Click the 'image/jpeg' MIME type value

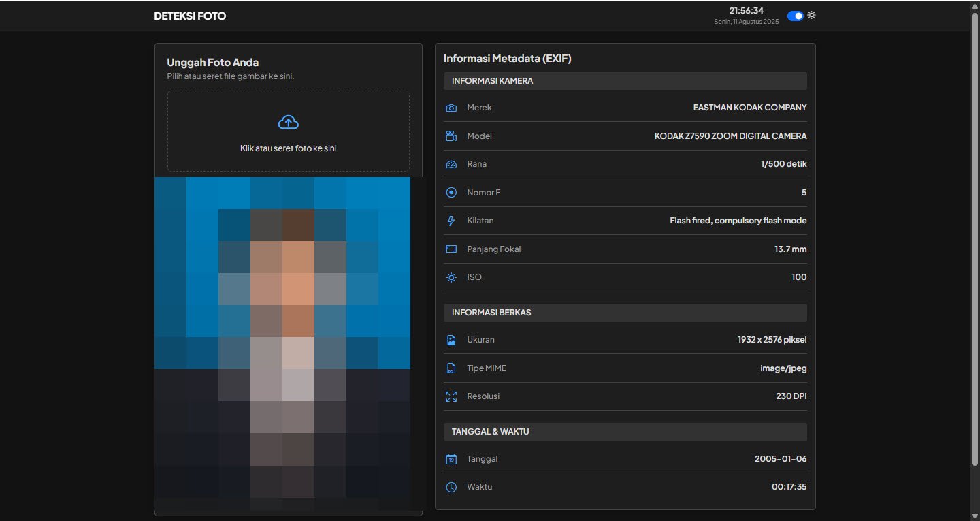coord(784,368)
